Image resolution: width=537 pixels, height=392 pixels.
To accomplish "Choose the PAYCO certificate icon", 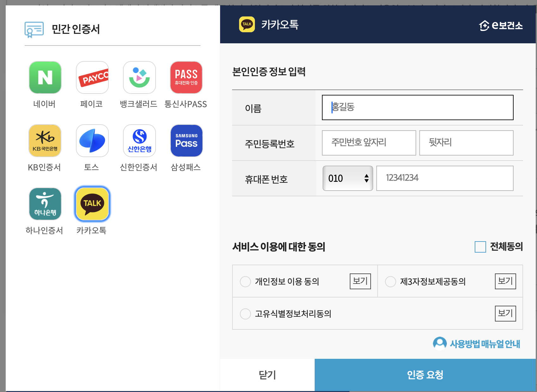I will click(92, 77).
